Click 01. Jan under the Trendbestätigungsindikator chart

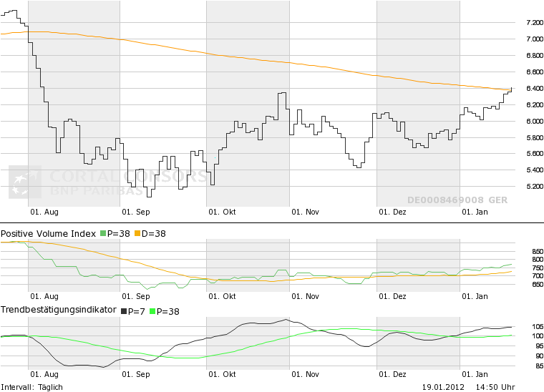[475, 374]
